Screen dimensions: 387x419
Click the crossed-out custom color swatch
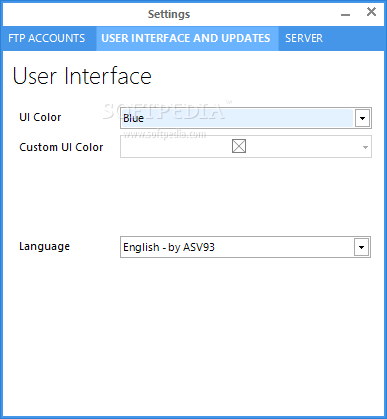coord(239,146)
